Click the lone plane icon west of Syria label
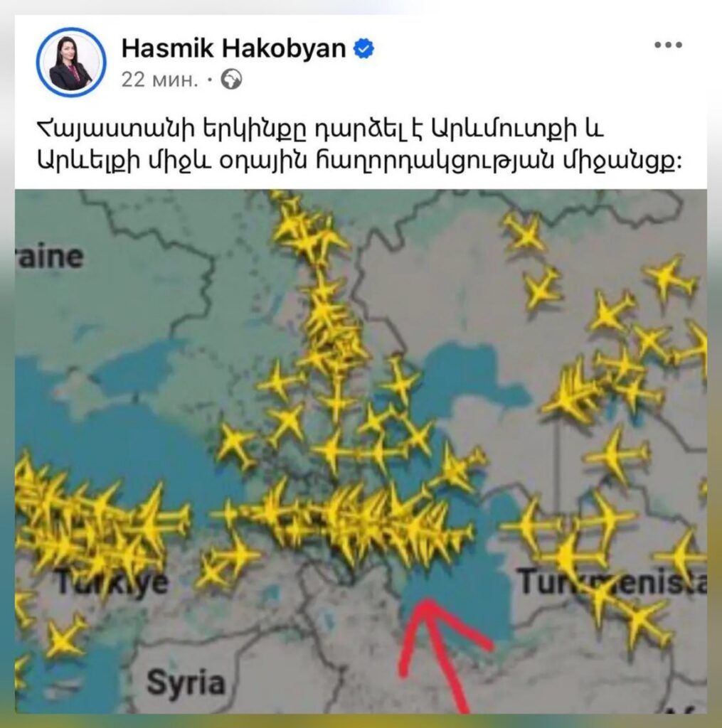Image resolution: width=722 pixels, height=728 pixels. coord(64,636)
